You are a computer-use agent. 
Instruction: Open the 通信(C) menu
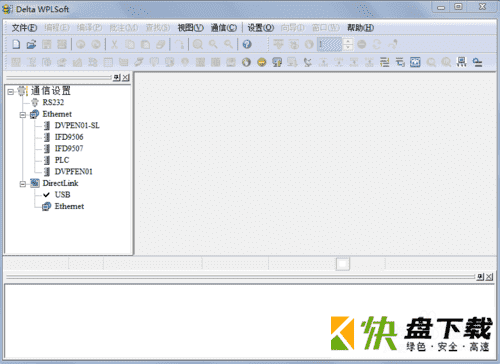[224, 28]
